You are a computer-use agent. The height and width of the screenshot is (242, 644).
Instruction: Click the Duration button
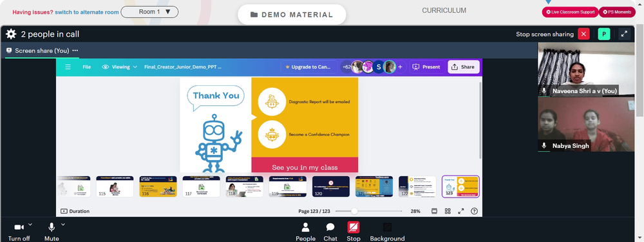(x=75, y=211)
